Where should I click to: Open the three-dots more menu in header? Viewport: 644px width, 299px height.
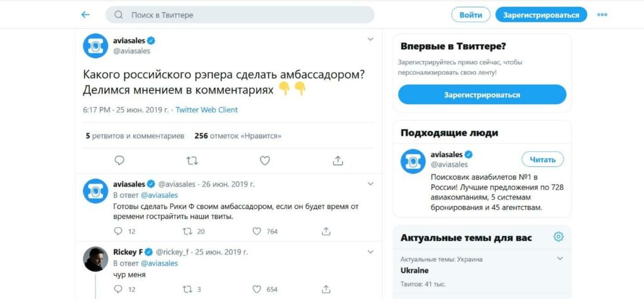[602, 14]
